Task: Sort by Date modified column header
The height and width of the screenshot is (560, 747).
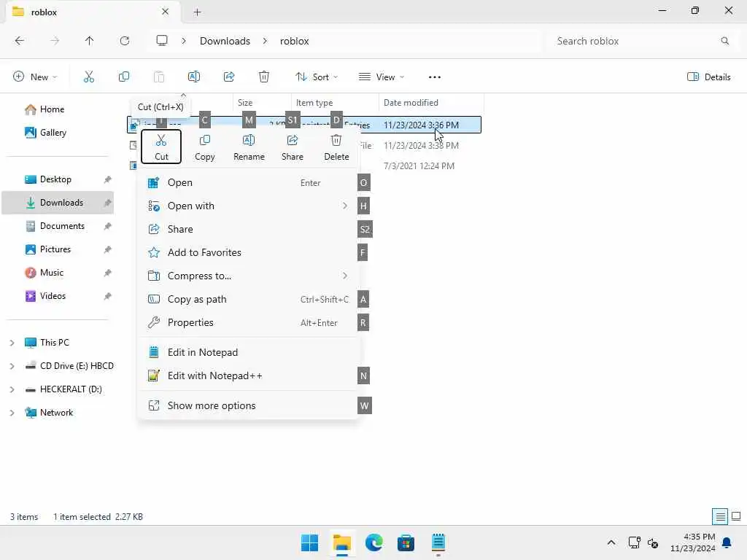Action: (431, 102)
